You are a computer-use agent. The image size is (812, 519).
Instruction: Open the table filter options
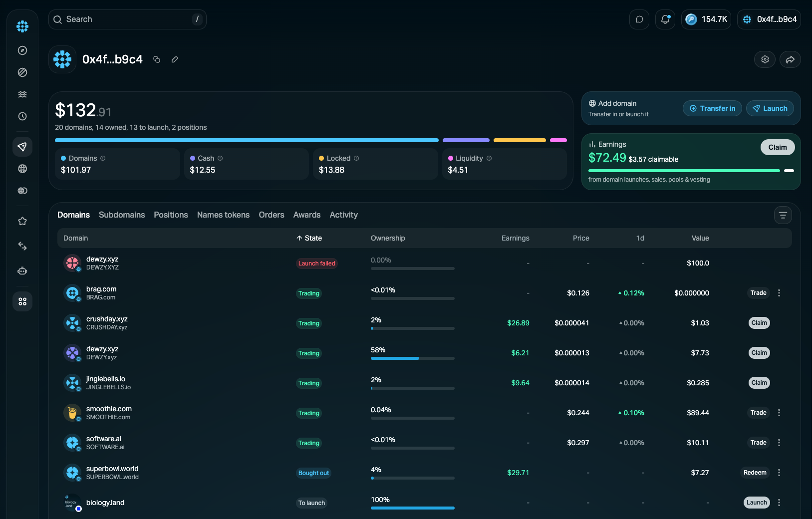783,215
